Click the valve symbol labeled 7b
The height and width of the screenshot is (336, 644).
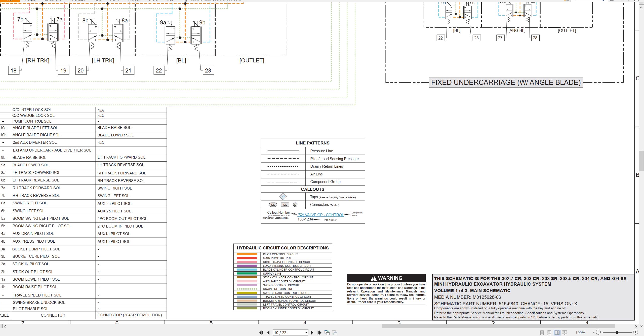28,33
